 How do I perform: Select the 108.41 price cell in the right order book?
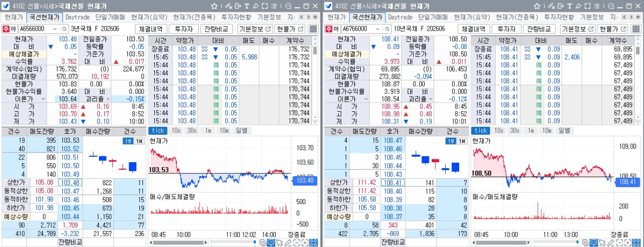(392, 183)
